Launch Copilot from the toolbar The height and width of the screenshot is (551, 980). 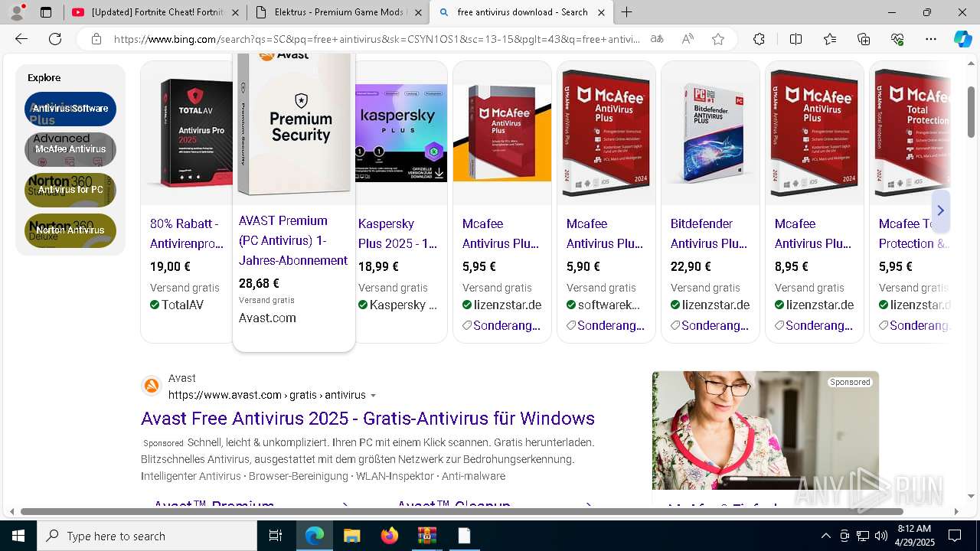point(962,39)
